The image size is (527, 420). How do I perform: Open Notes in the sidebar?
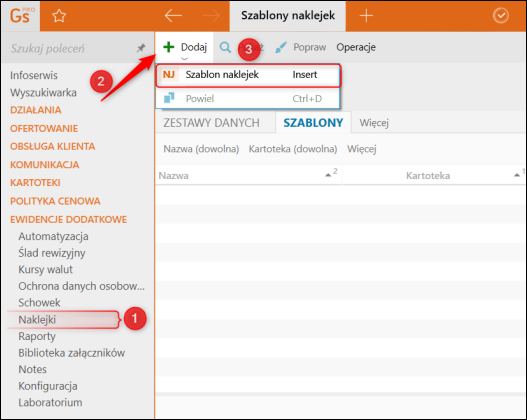[x=32, y=369]
